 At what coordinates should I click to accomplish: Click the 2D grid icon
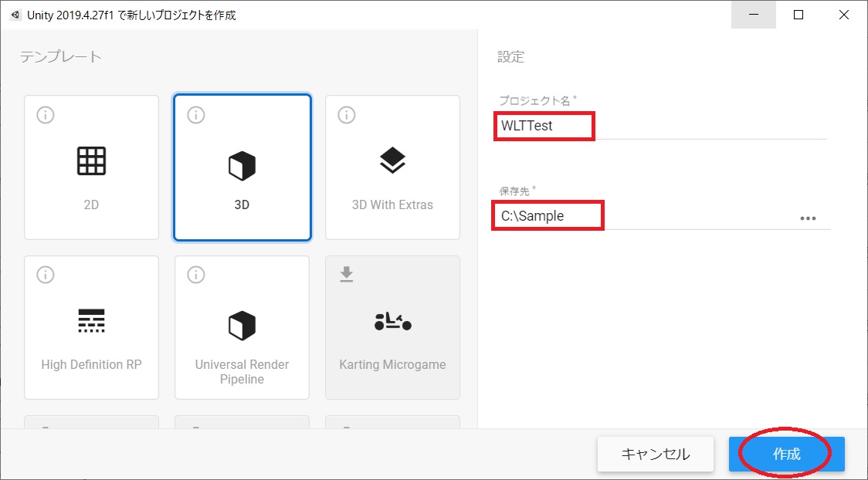point(91,161)
